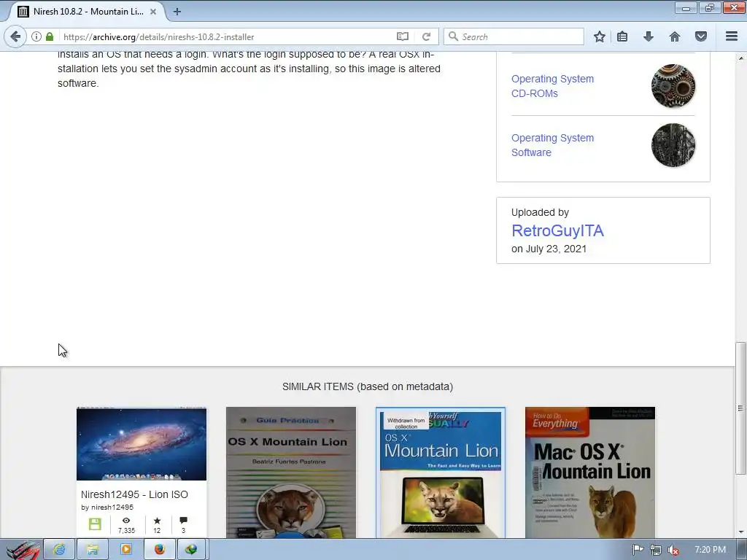Screen dimensions: 747x560
Task: Open File Explorer from the taskbar
Action: pos(93,550)
